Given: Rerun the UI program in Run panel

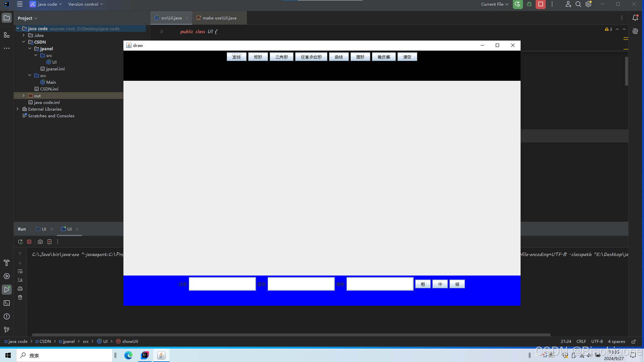Looking at the screenshot, I should [x=20, y=242].
